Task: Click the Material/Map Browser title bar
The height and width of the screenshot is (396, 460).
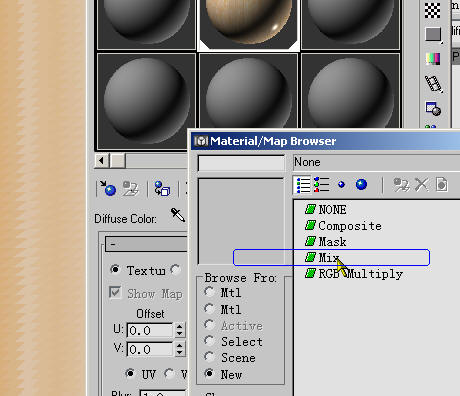Action: click(x=325, y=141)
